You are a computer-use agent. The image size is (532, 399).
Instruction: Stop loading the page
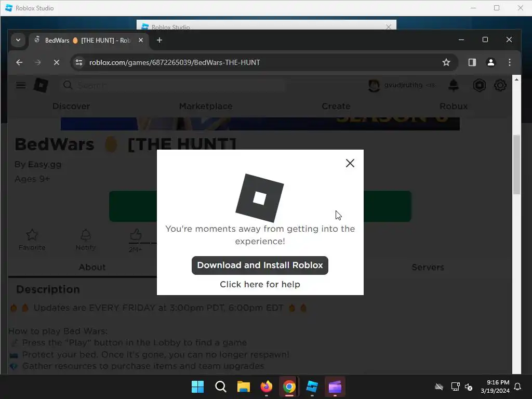click(56, 62)
